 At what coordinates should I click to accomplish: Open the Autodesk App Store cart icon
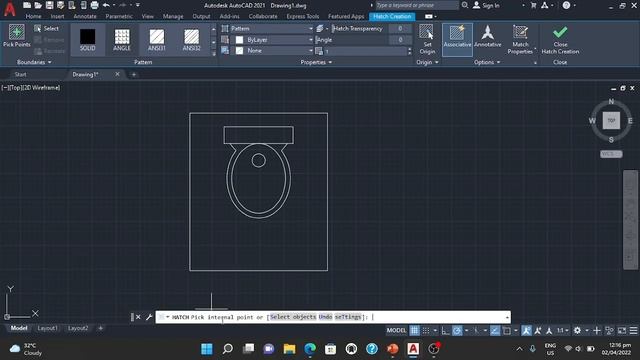[533, 5]
